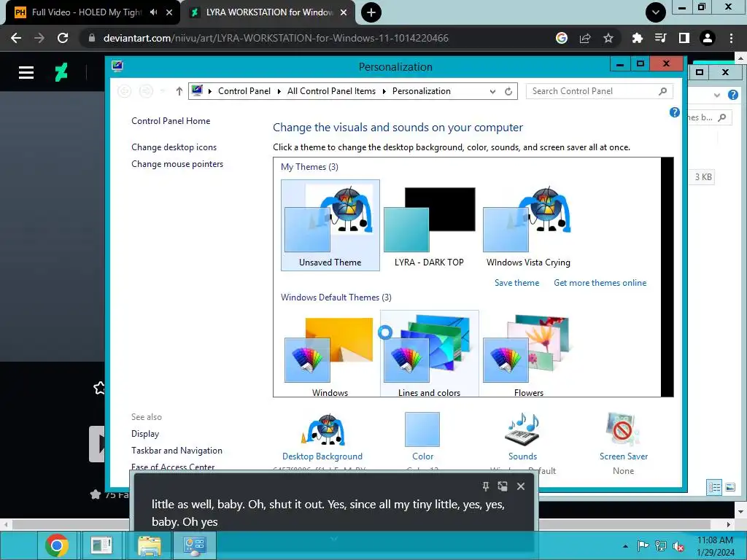Click the DeviantArt logo
This screenshot has width=747, height=560.
[61, 72]
